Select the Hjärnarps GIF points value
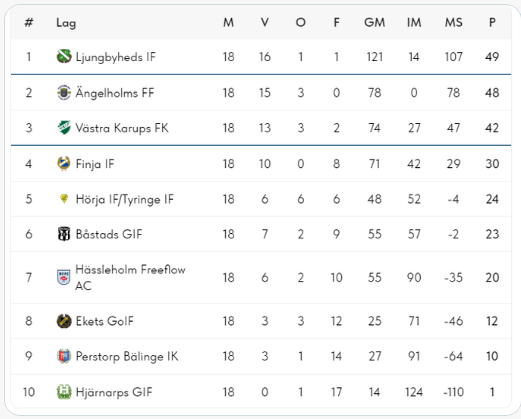Image resolution: width=521 pixels, height=419 pixels. coord(492,392)
